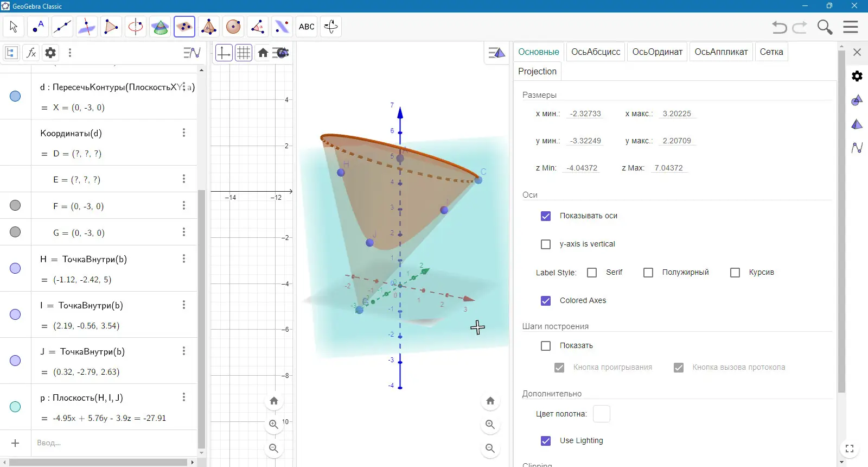Enable y-axis is vertical checkbox

click(546, 244)
